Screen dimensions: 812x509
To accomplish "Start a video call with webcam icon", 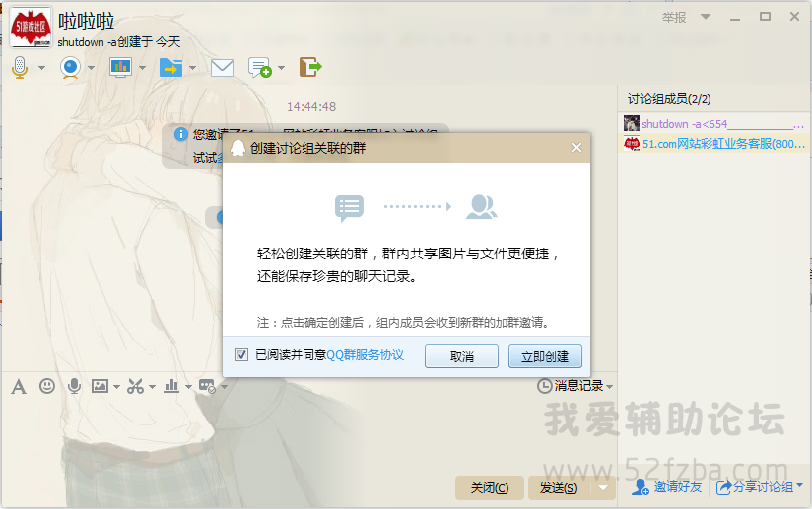I will [x=70, y=68].
